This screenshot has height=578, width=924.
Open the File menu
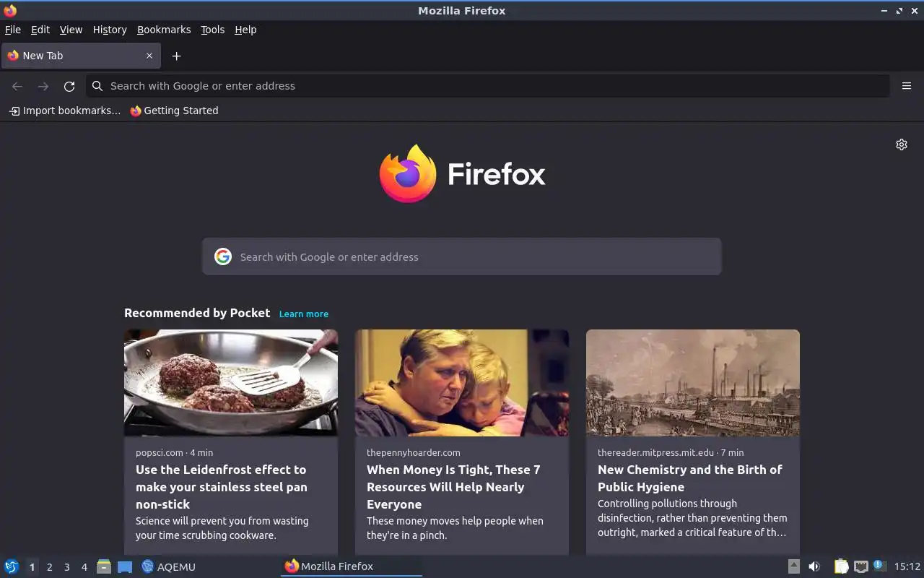click(13, 30)
